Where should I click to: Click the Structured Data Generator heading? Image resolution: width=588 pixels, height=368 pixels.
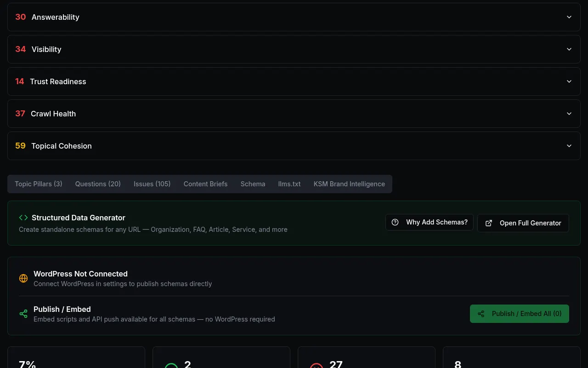pos(79,218)
